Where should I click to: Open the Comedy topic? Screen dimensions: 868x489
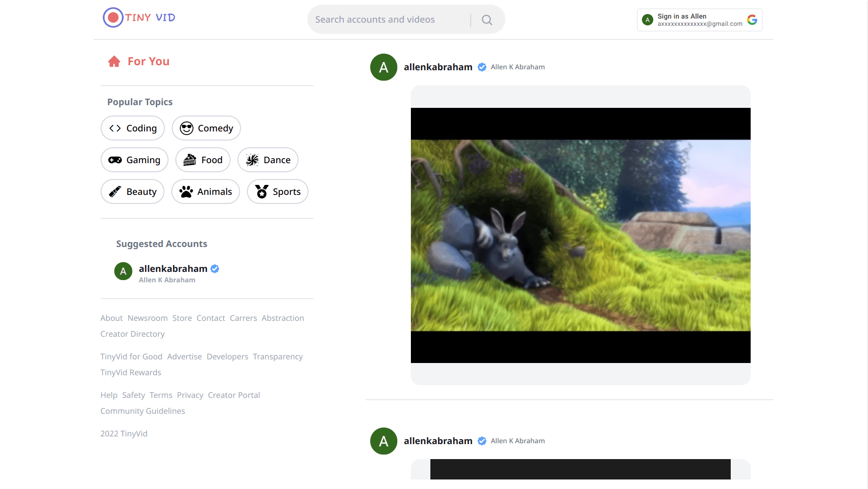206,128
